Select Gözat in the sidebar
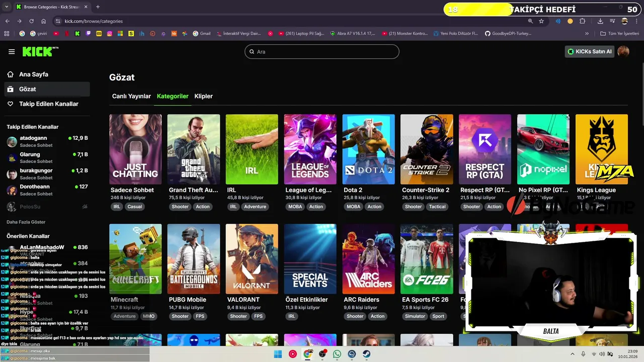 (x=48, y=89)
